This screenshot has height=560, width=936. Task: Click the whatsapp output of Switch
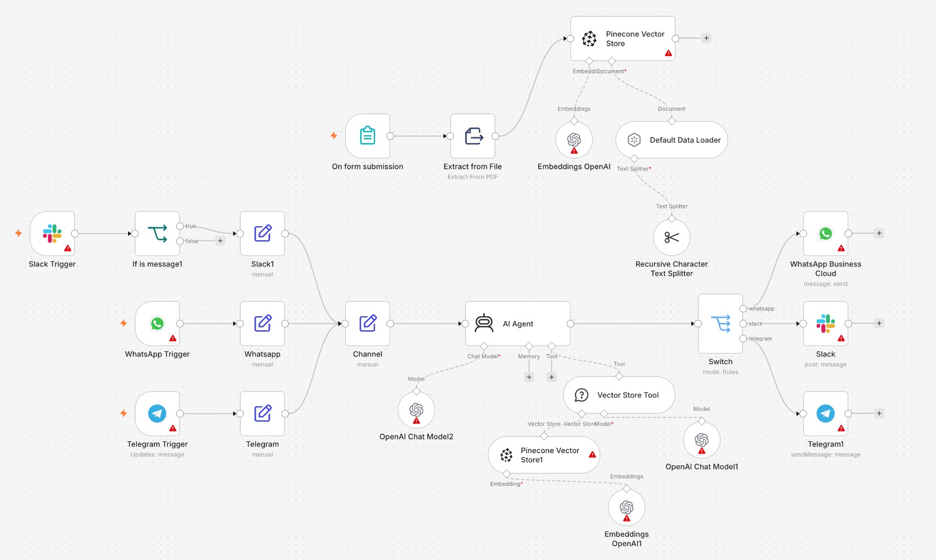point(743,308)
